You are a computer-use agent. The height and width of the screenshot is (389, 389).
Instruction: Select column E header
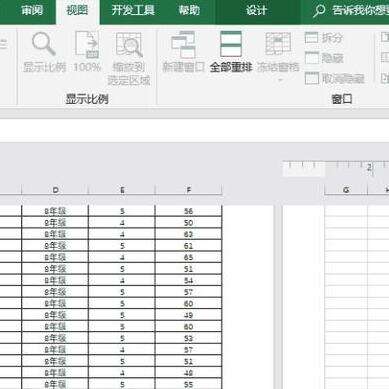tap(122, 190)
